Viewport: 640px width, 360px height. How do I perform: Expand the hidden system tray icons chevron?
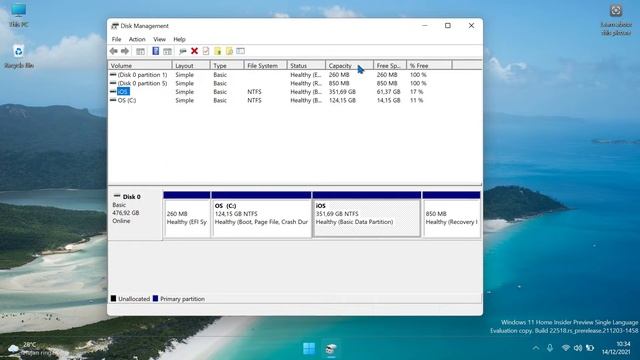click(536, 348)
